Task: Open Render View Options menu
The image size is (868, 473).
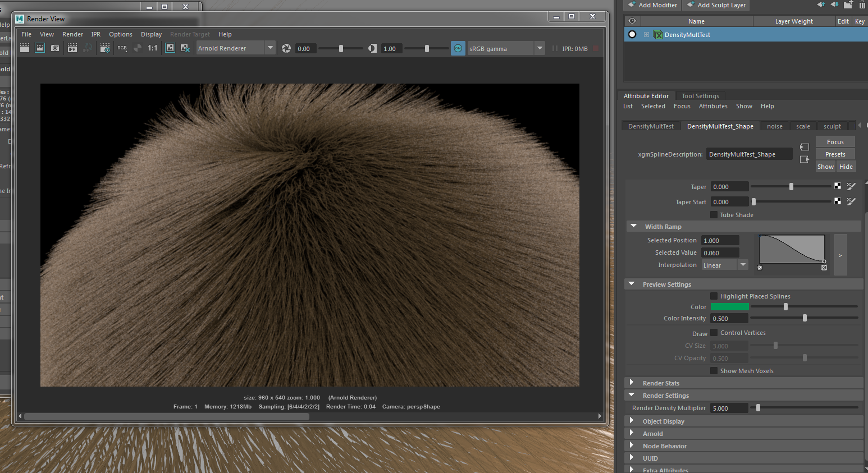Action: point(121,34)
